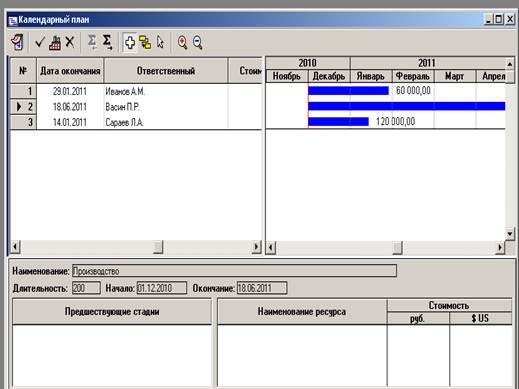519x389 pixels.
Task: Click the table's left scroll arrow
Action: (x=15, y=247)
